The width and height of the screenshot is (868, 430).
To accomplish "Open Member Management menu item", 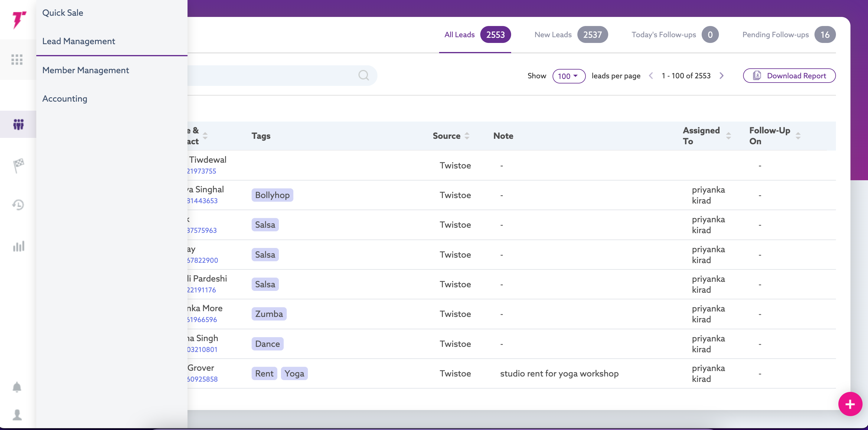I will [86, 70].
